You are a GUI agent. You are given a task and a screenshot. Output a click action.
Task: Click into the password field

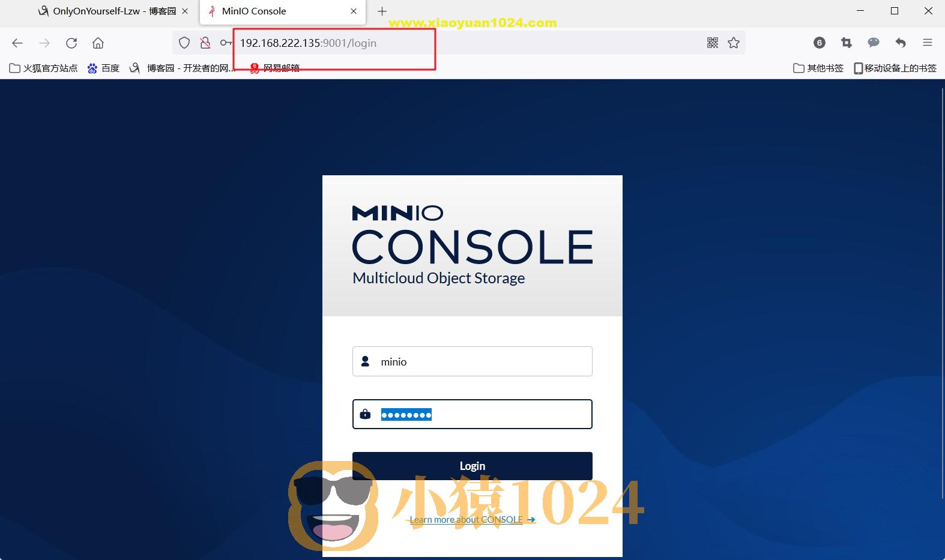472,414
